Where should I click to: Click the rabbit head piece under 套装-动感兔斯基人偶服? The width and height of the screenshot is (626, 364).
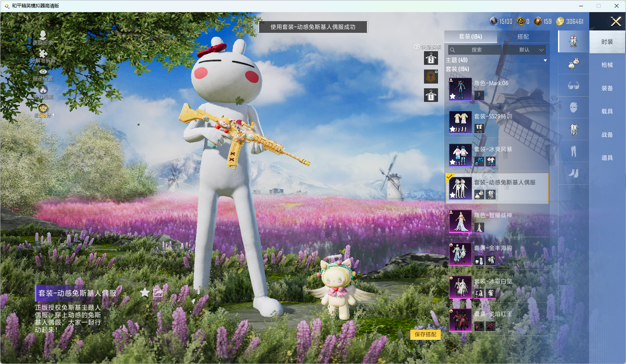pos(479,194)
